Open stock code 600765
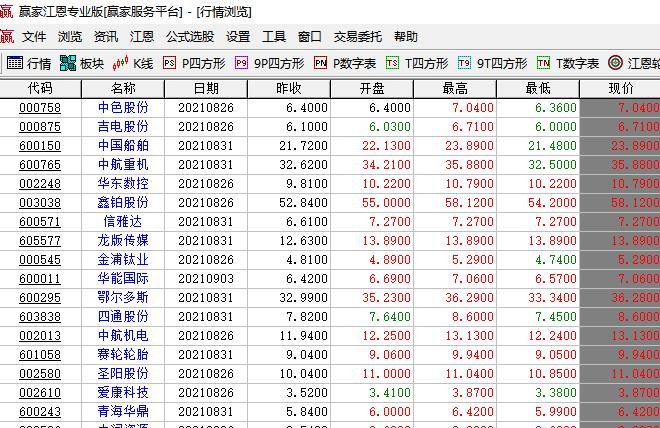 (x=40, y=165)
